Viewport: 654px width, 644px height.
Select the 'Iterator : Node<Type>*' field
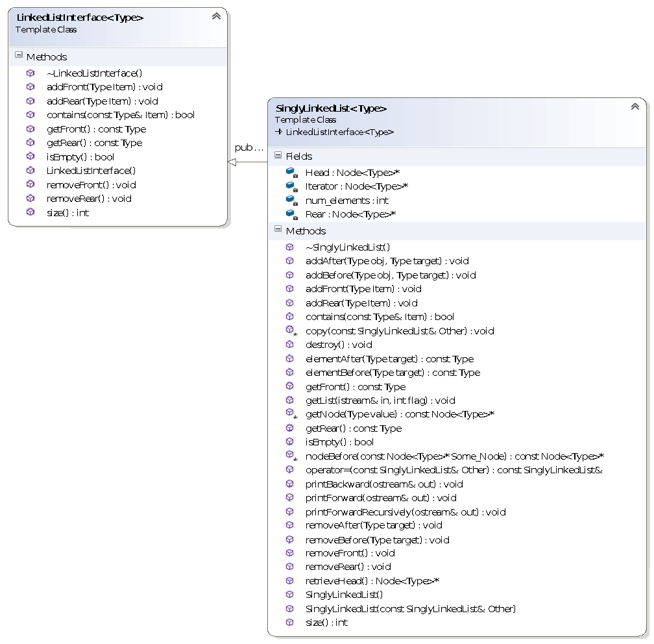357,186
